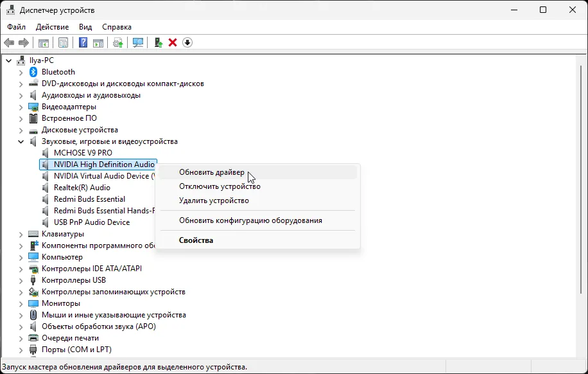
Task: Maximize the Диспетчер устройств window
Action: [x=543, y=10]
